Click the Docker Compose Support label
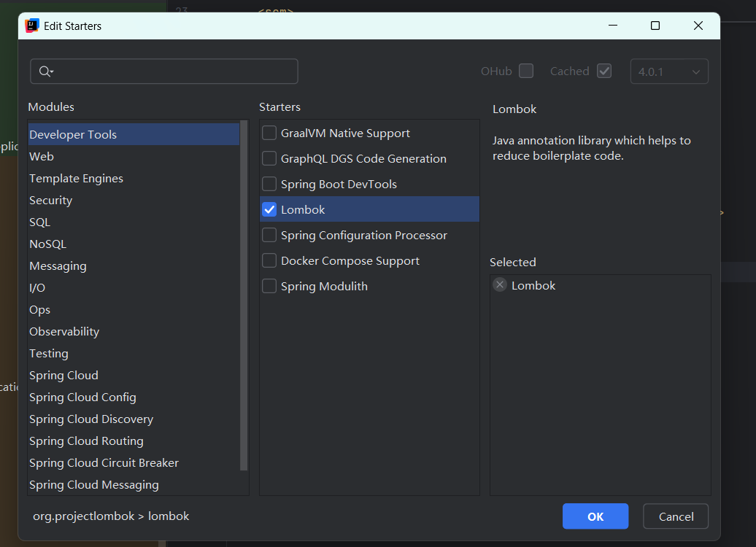756x547 pixels. [x=350, y=260]
